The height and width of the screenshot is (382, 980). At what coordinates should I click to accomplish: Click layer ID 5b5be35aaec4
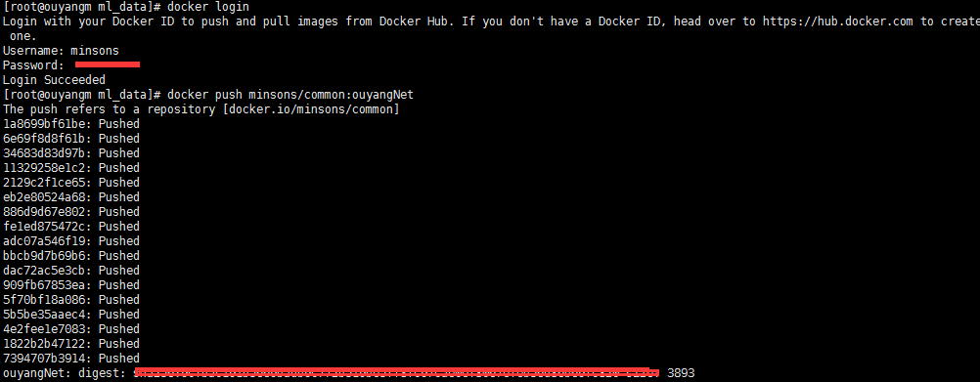click(48, 315)
